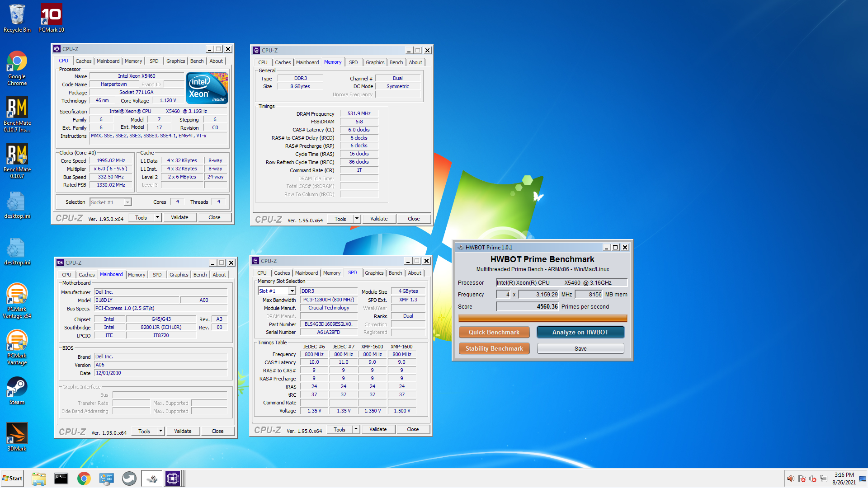Open SPD tab in the Memory window
This screenshot has width=868, height=488.
tap(353, 62)
